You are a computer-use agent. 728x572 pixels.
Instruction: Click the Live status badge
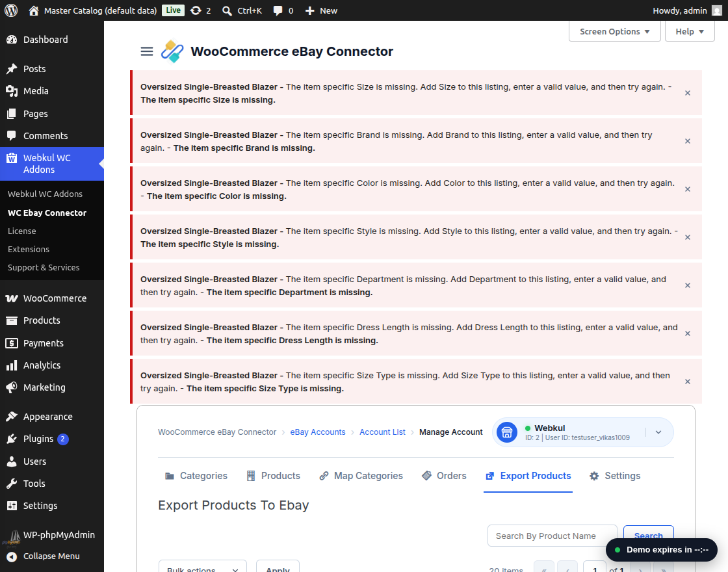tap(173, 10)
